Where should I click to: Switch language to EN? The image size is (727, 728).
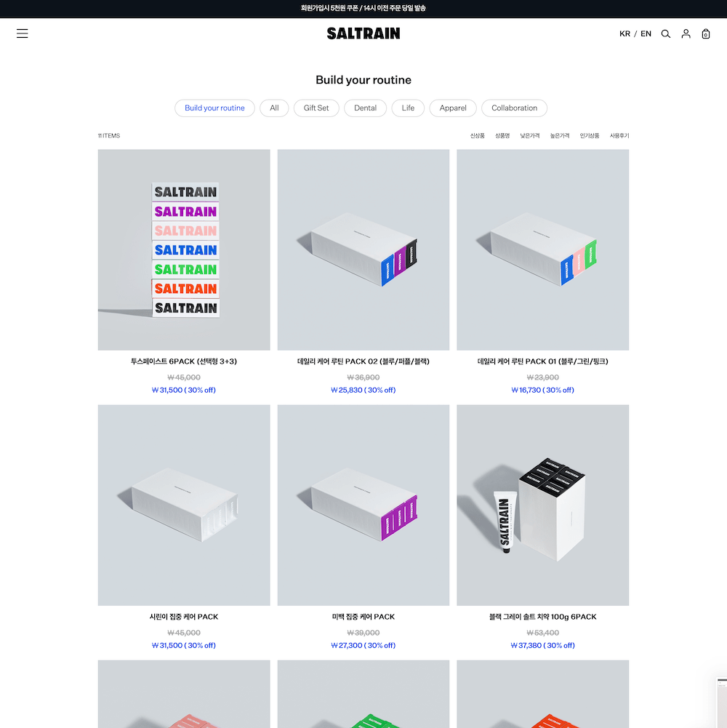[646, 34]
